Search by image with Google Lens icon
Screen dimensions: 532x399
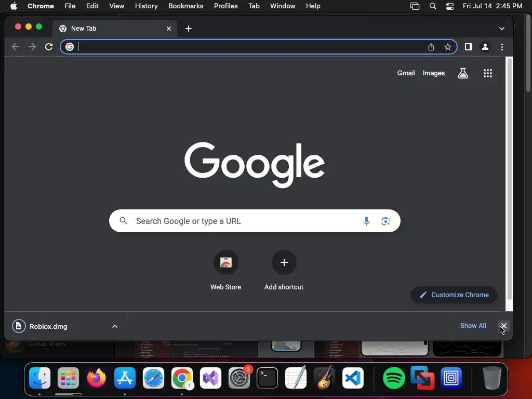[385, 221]
